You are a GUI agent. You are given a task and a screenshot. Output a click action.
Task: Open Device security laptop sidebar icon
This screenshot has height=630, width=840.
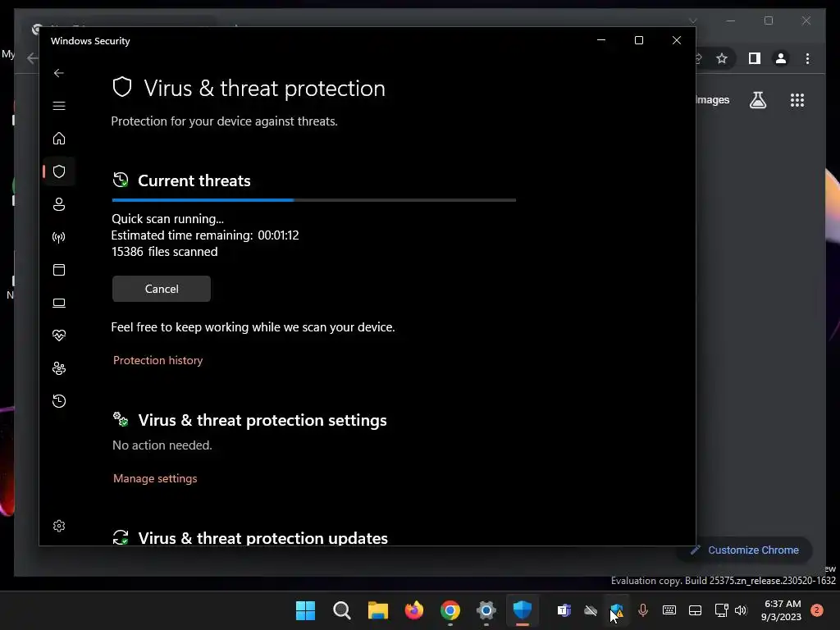[x=59, y=303]
